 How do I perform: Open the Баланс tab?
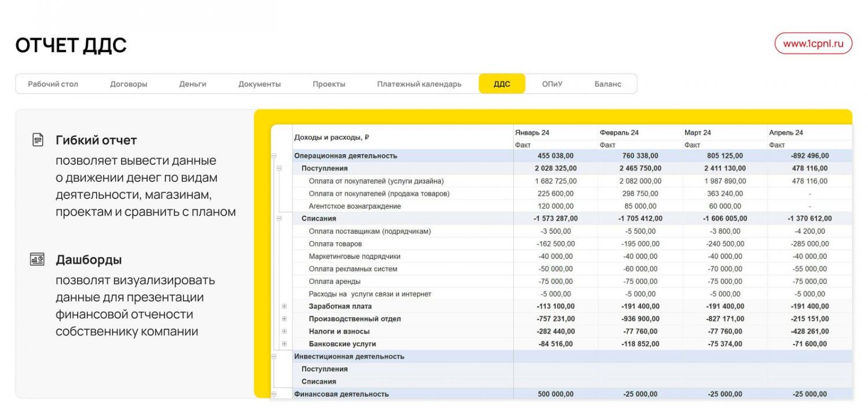pos(608,84)
